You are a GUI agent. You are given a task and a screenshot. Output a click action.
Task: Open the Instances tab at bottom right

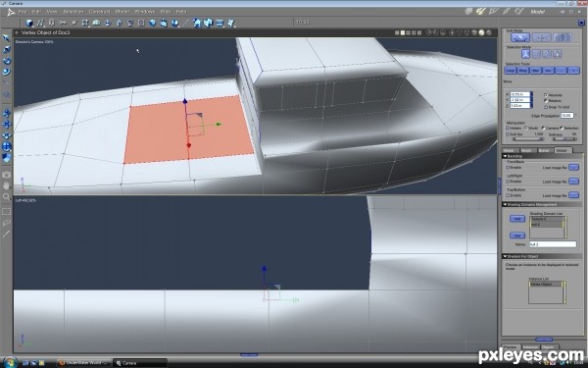(x=530, y=347)
